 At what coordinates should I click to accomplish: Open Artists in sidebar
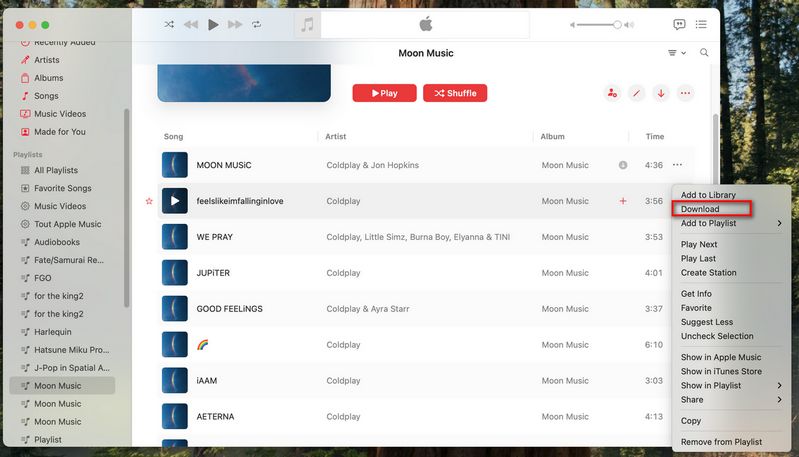point(46,60)
